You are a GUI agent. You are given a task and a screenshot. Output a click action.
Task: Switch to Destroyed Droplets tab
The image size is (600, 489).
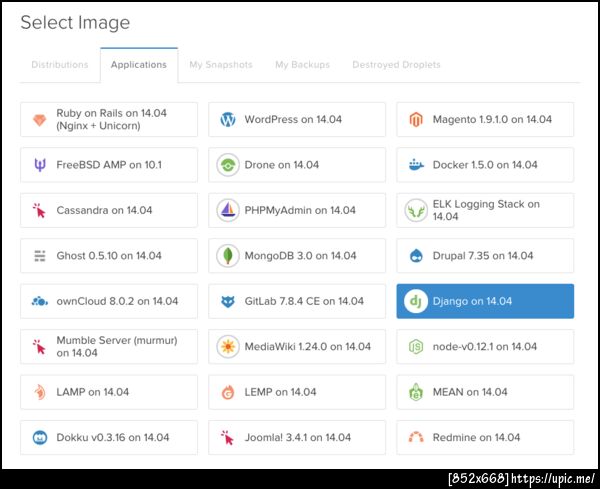click(396, 65)
